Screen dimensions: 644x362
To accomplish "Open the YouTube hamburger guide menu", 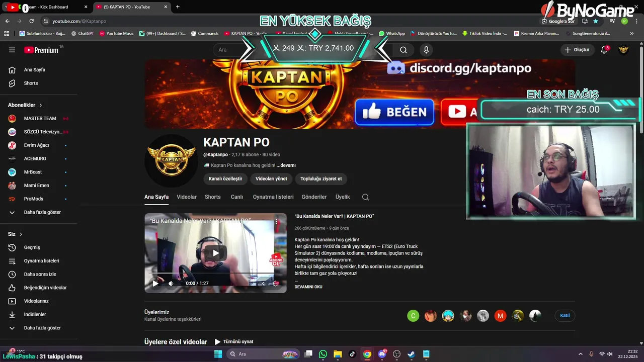I will 12,50.
